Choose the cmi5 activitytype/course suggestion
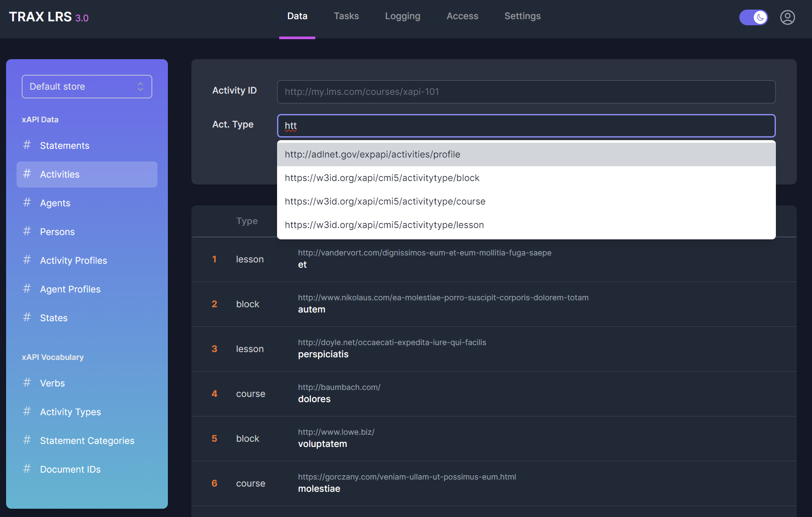 (385, 201)
